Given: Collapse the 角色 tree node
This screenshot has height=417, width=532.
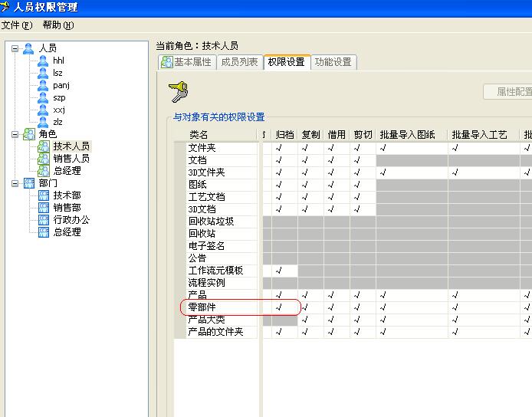Looking at the screenshot, I should pos(16,134).
